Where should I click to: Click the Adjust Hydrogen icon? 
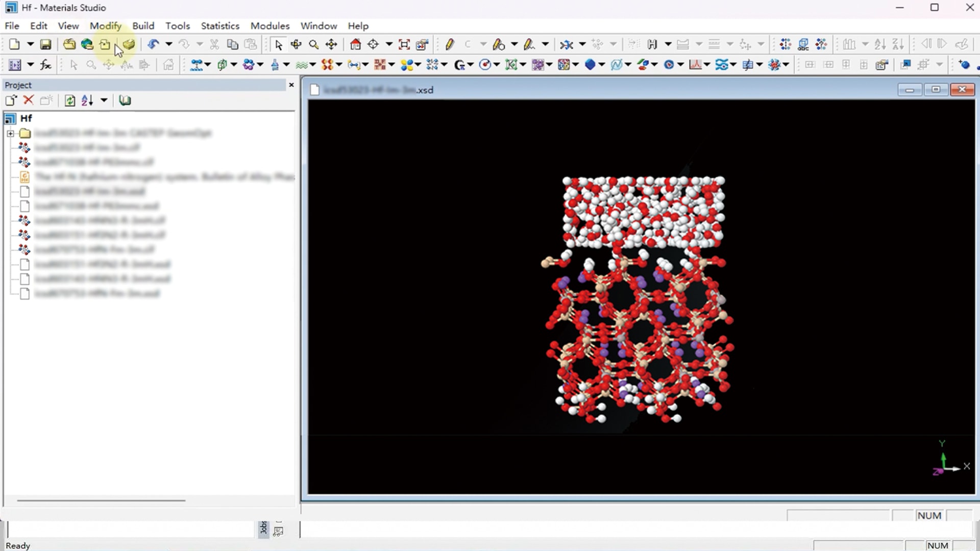(652, 44)
